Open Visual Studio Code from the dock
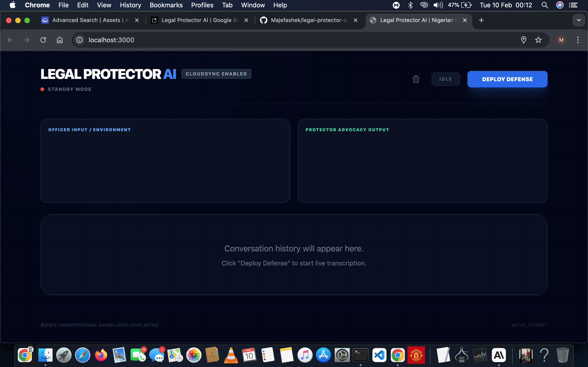 click(379, 355)
